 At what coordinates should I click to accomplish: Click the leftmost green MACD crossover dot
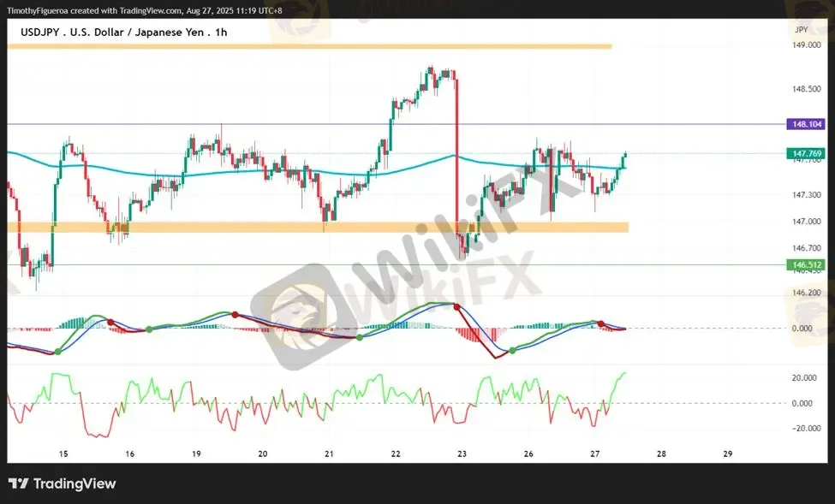click(57, 352)
